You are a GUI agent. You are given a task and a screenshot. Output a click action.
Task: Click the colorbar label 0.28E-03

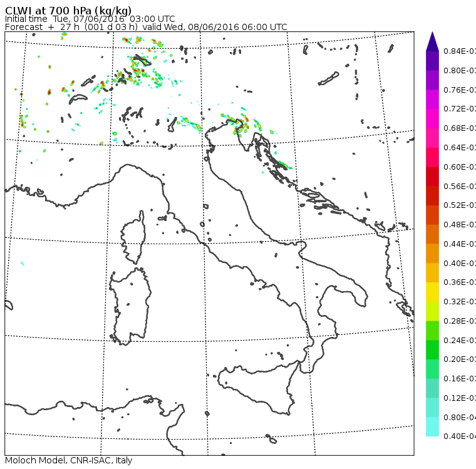coord(460,321)
